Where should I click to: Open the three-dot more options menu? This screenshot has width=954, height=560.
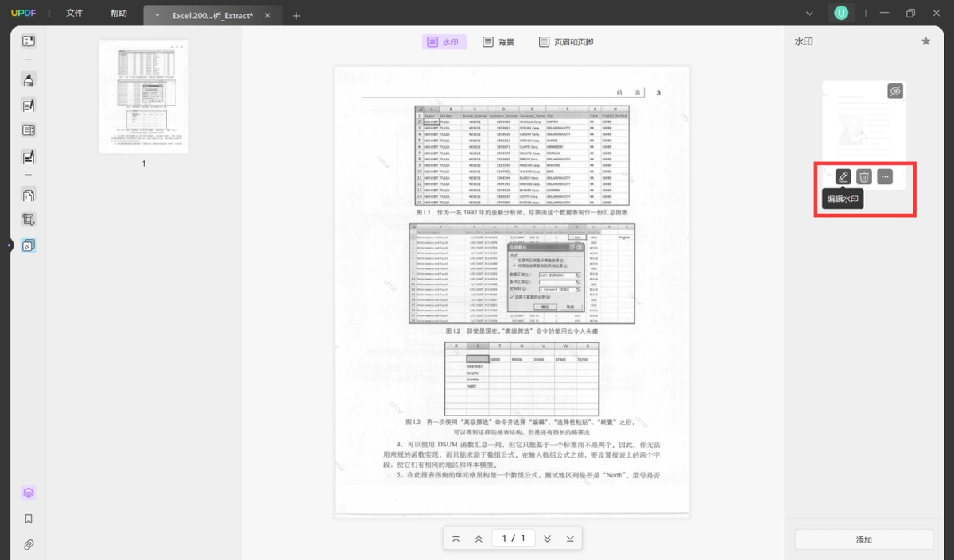(x=885, y=176)
